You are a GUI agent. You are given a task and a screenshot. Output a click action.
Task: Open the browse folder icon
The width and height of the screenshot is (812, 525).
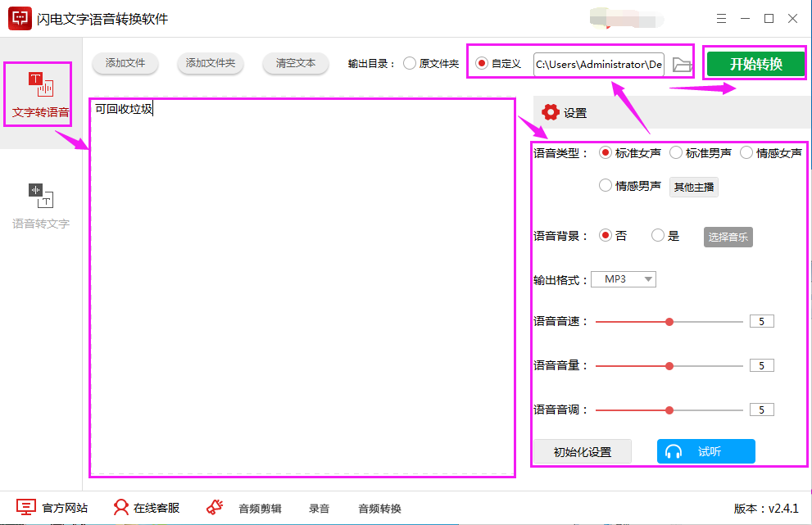click(682, 65)
